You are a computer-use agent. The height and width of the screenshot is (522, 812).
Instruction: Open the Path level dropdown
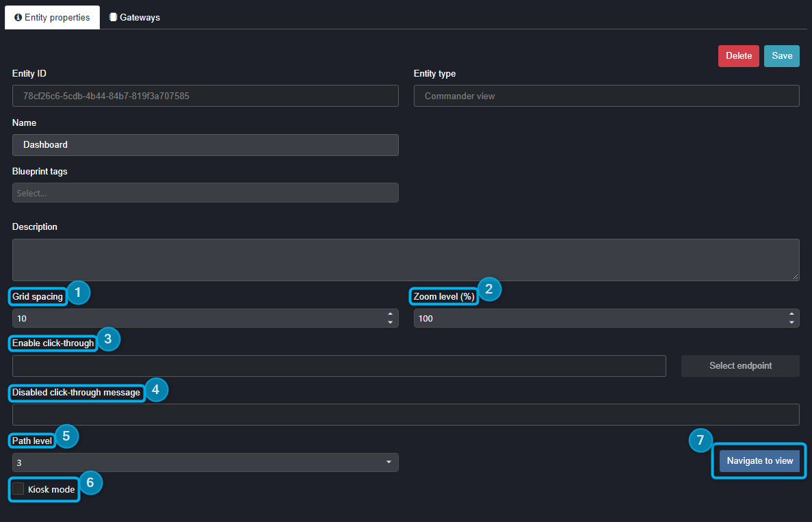tap(390, 462)
